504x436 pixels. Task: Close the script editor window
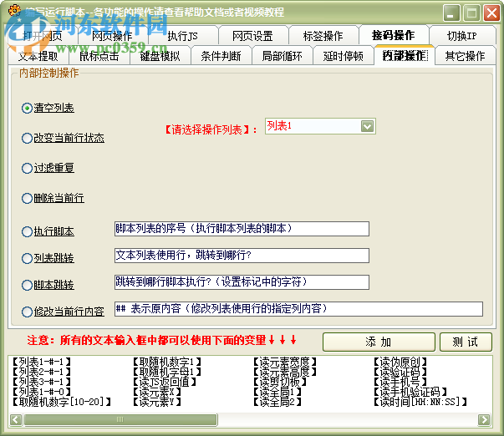(x=491, y=13)
